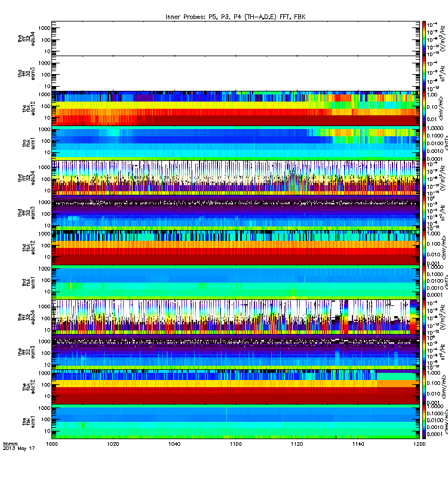Click the 'tha fff 32 scm3' panel label
448x478 pixels.
point(26,73)
